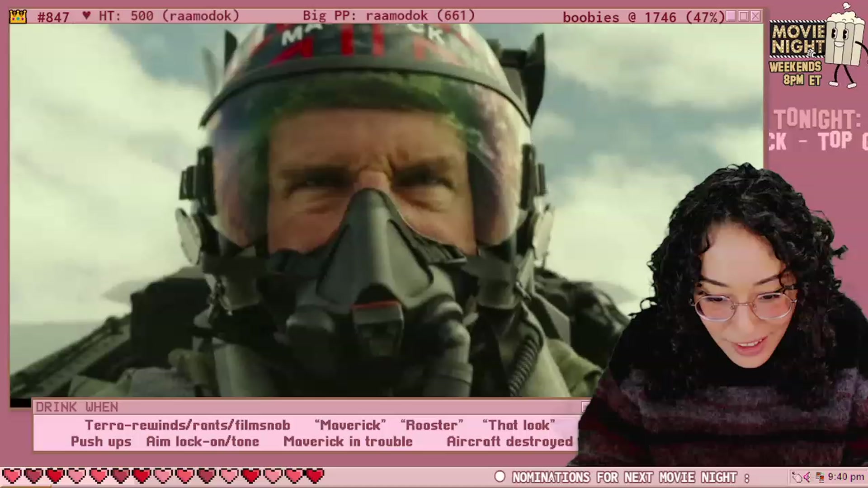Click the tray volume speaker icon

[x=807, y=477]
